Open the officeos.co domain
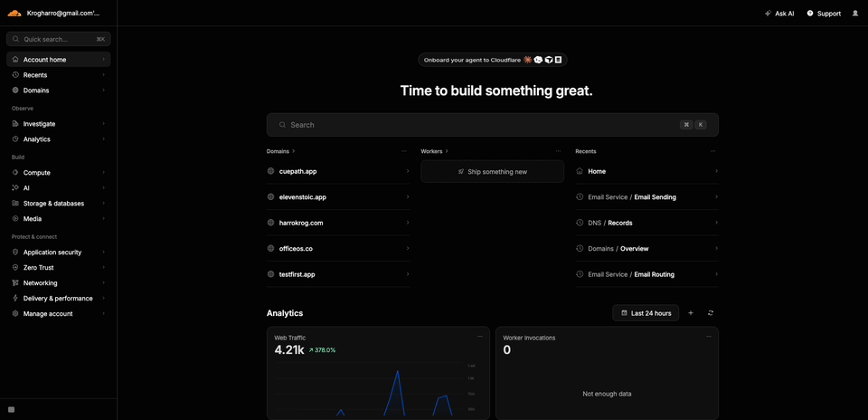The image size is (868, 420). point(338,248)
